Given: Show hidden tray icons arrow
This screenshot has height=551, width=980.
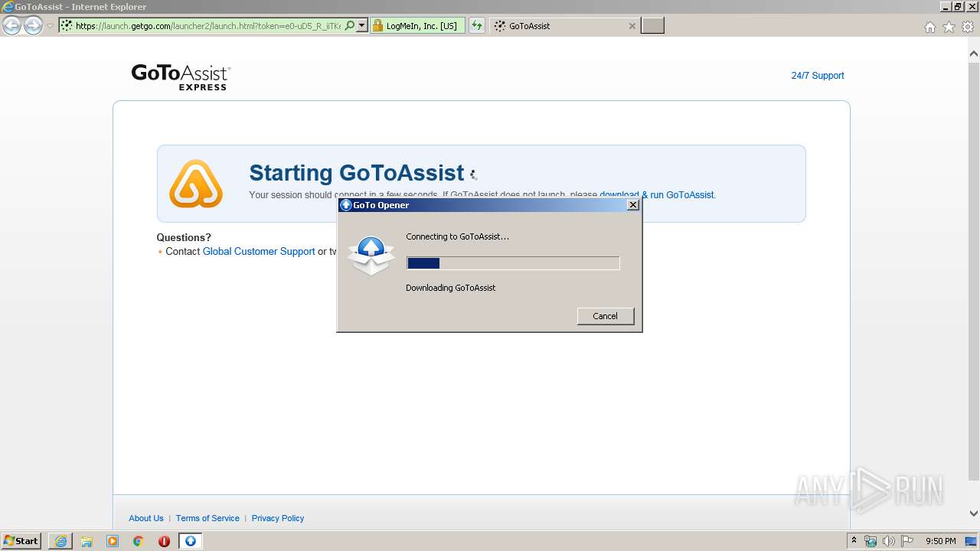Looking at the screenshot, I should point(854,541).
